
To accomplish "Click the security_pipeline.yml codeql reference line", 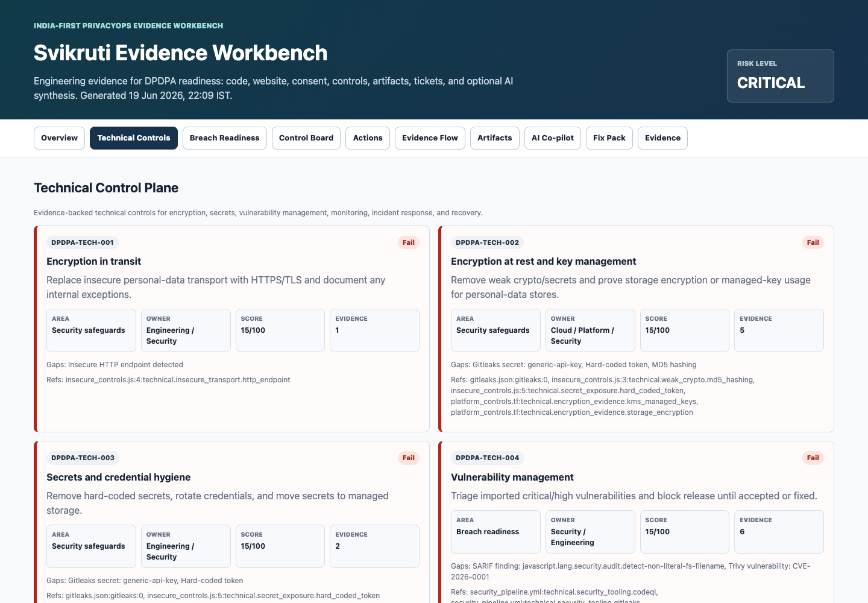I will (x=555, y=592).
